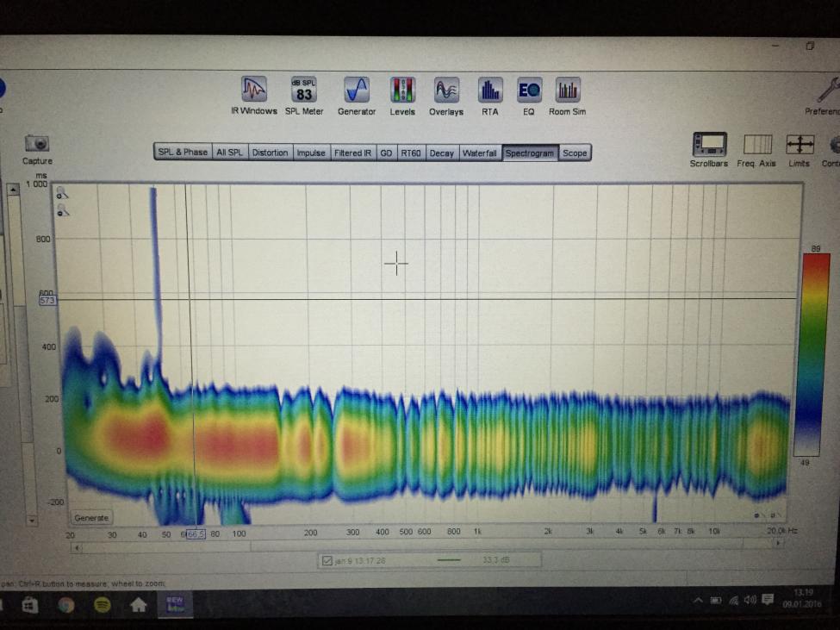
Task: Click vertical scrollbar up arrow
Action: point(14,189)
